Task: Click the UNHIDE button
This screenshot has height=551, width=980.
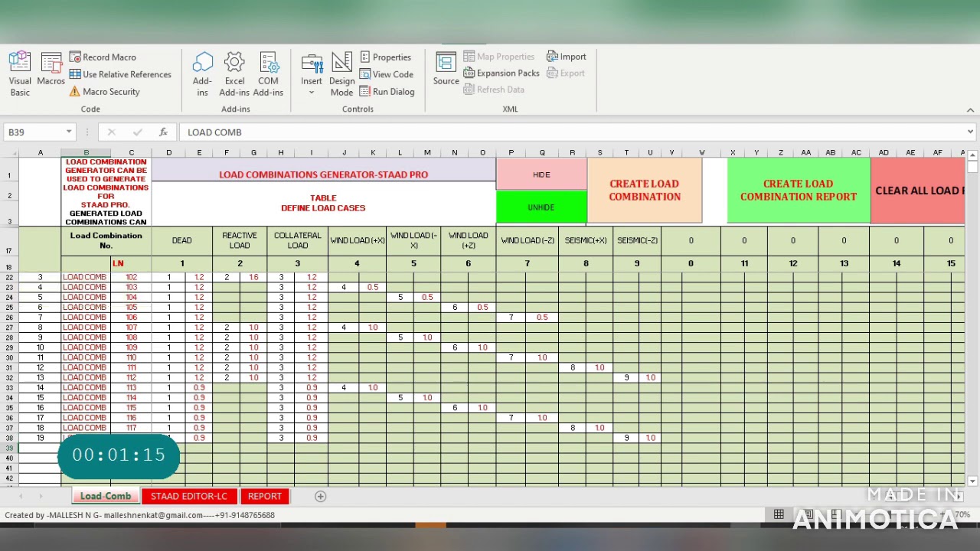Action: [541, 207]
